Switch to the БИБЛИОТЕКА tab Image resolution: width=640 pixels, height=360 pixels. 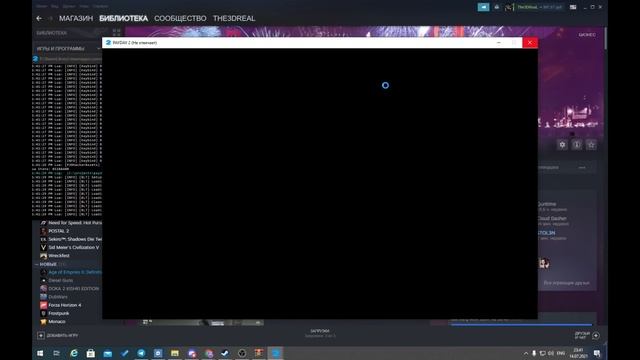123,18
